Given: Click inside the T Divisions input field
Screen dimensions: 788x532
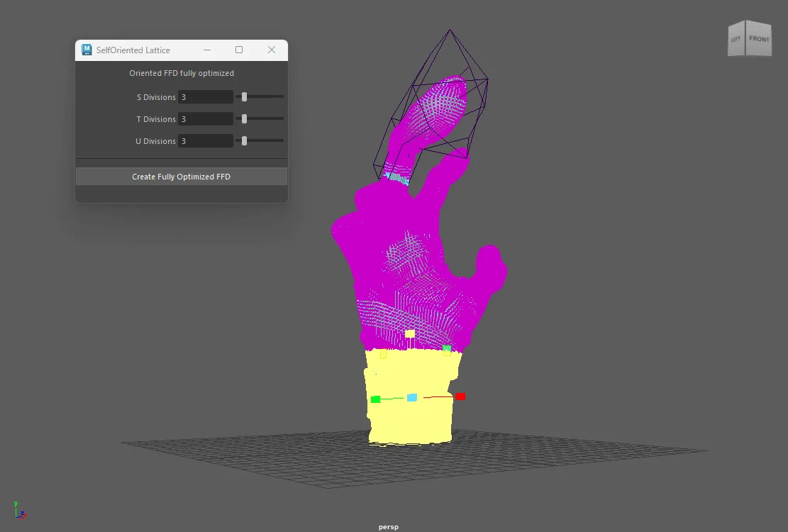Looking at the screenshot, I should coord(206,118).
